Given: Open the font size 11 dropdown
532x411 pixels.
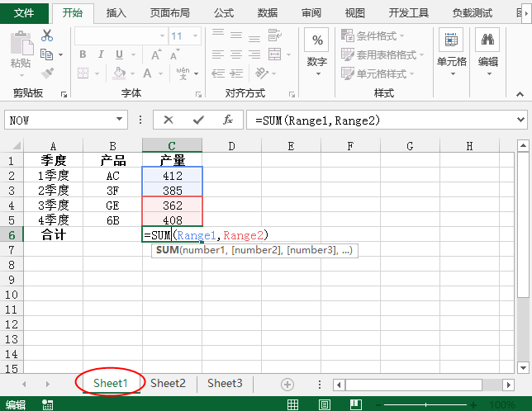Looking at the screenshot, I should [x=196, y=36].
